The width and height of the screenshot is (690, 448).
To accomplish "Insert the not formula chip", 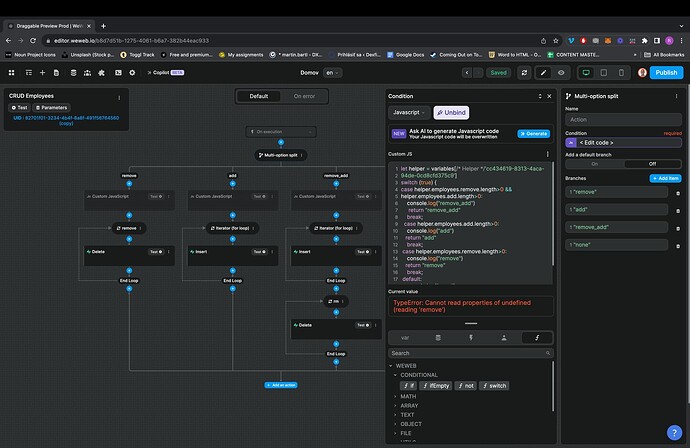I will tap(465, 386).
